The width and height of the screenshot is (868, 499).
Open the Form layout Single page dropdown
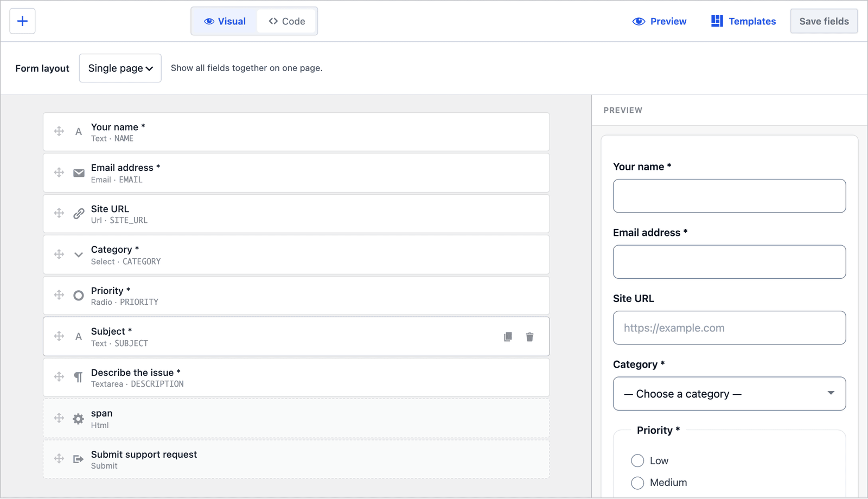pos(120,68)
